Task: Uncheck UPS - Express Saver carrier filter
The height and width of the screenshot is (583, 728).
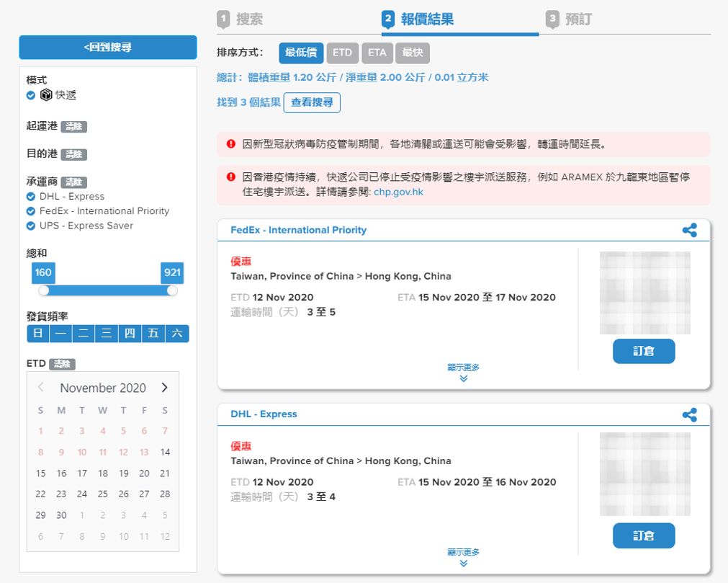Action: click(x=31, y=226)
